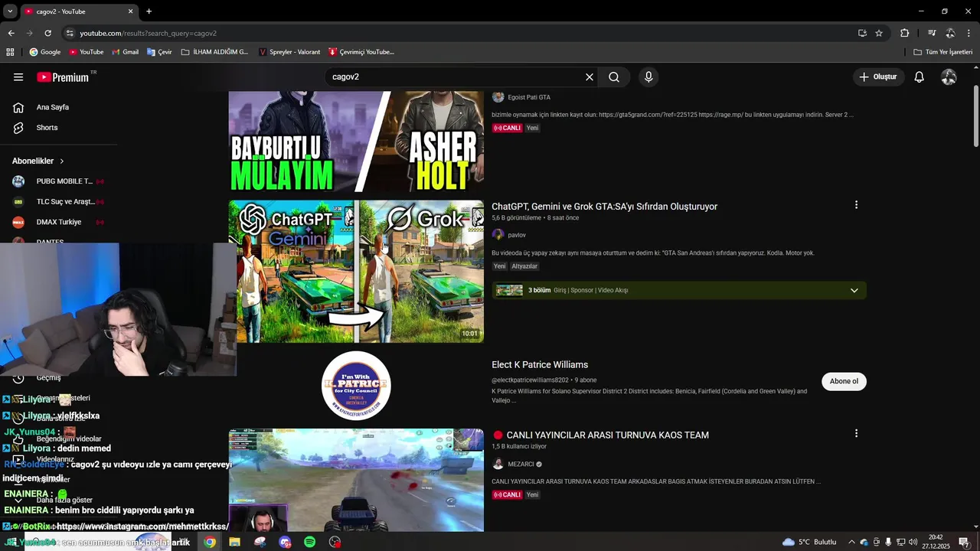Open the taskbar weather 5°C Bulutlu widget
980x551 pixels.
pyautogui.click(x=809, y=542)
